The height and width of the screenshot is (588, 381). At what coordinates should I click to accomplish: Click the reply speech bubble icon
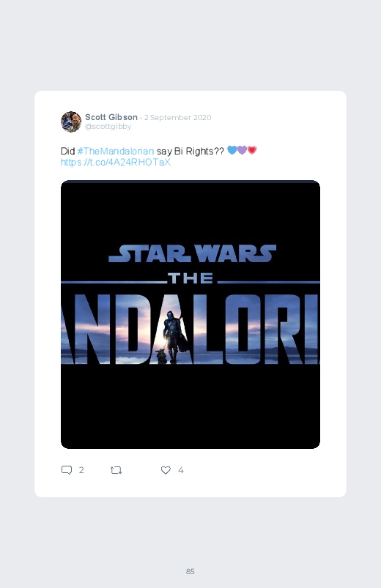tap(67, 470)
